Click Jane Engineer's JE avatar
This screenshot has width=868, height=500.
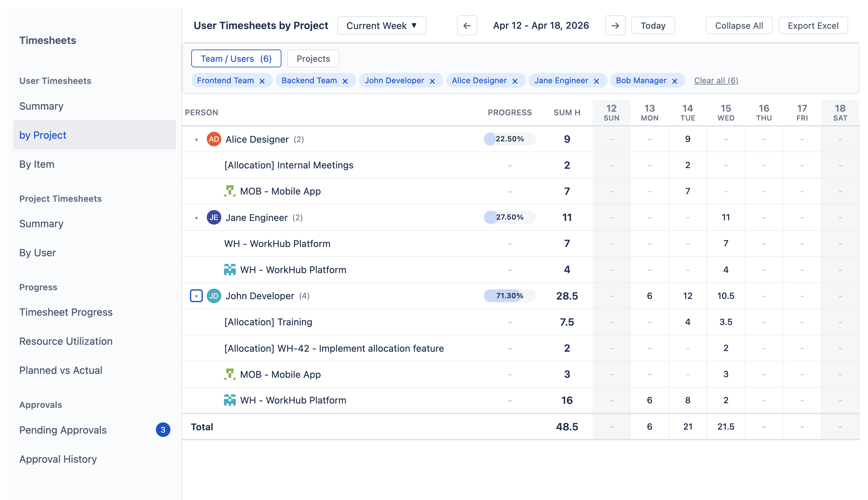(214, 217)
